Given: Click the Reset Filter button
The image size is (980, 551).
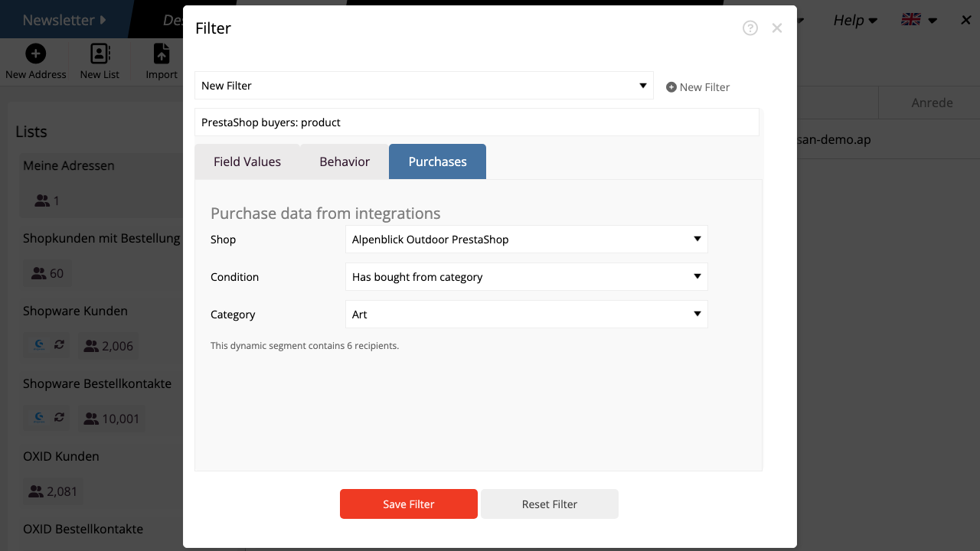Looking at the screenshot, I should tap(550, 504).
